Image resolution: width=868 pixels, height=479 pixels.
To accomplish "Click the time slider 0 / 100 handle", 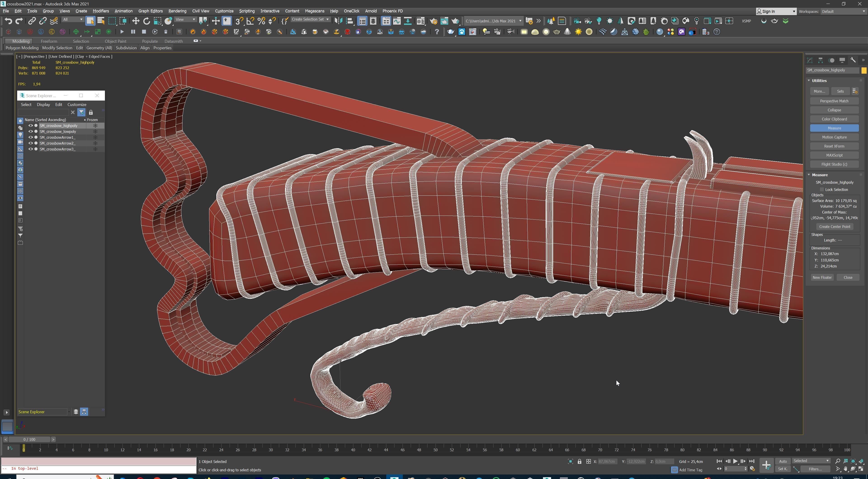I will pos(29,439).
